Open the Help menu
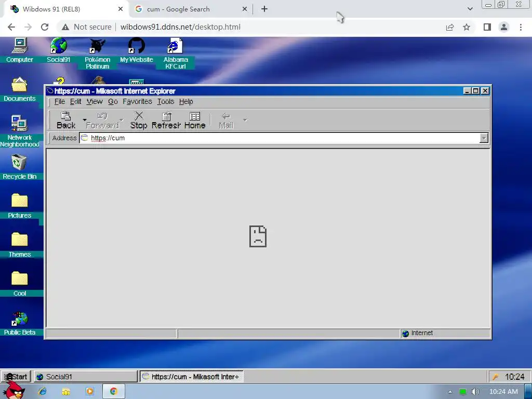Image resolution: width=532 pixels, height=399 pixels. [186, 101]
